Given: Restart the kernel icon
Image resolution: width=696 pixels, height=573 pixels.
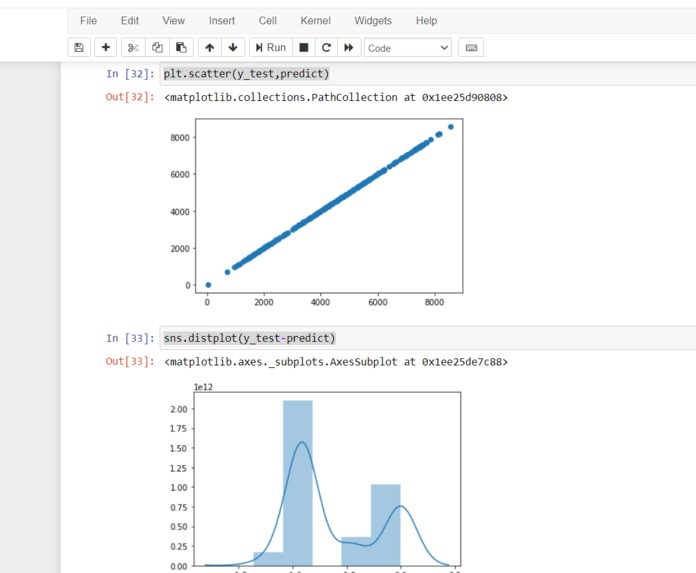Looking at the screenshot, I should 326,47.
